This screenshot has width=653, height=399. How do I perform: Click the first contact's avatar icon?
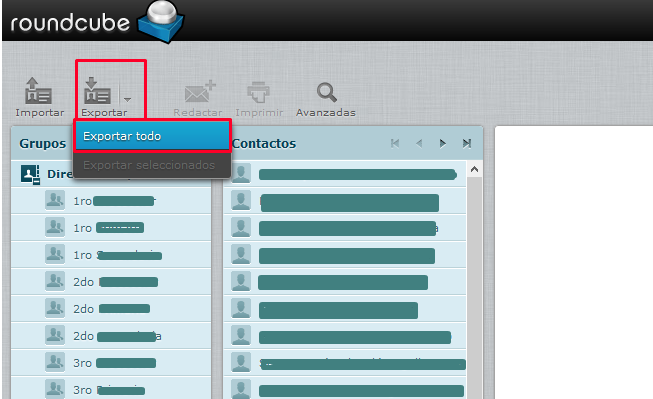tap(241, 173)
